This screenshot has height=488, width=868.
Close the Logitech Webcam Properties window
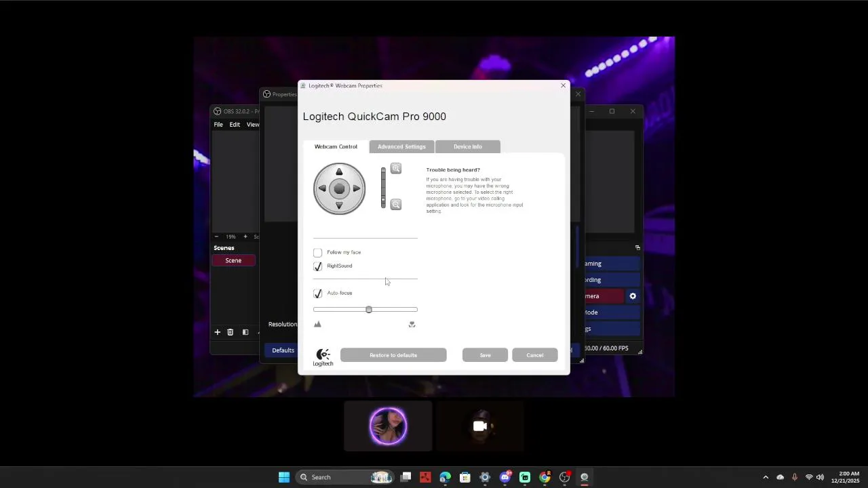click(x=563, y=85)
